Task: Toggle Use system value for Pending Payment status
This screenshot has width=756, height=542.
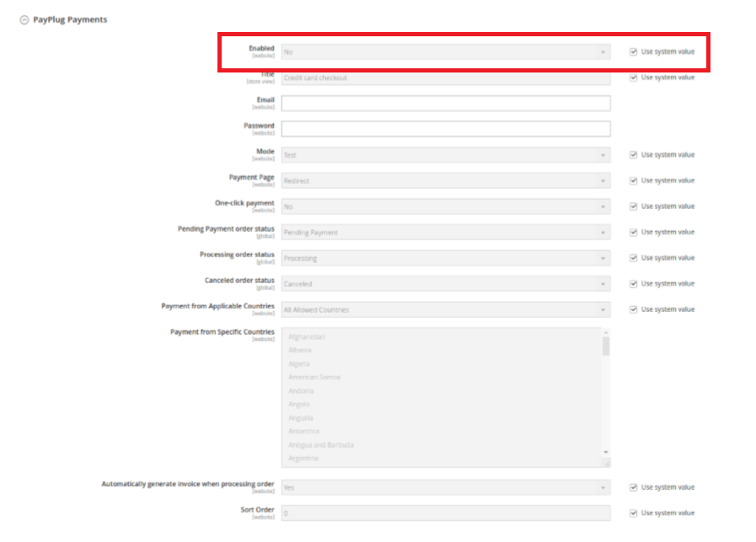Action: 634,233
